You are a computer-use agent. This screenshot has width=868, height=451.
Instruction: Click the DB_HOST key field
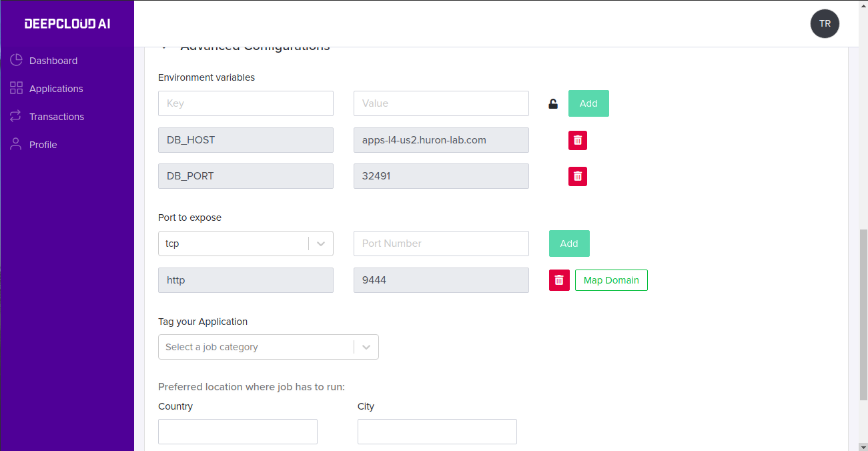tap(246, 140)
